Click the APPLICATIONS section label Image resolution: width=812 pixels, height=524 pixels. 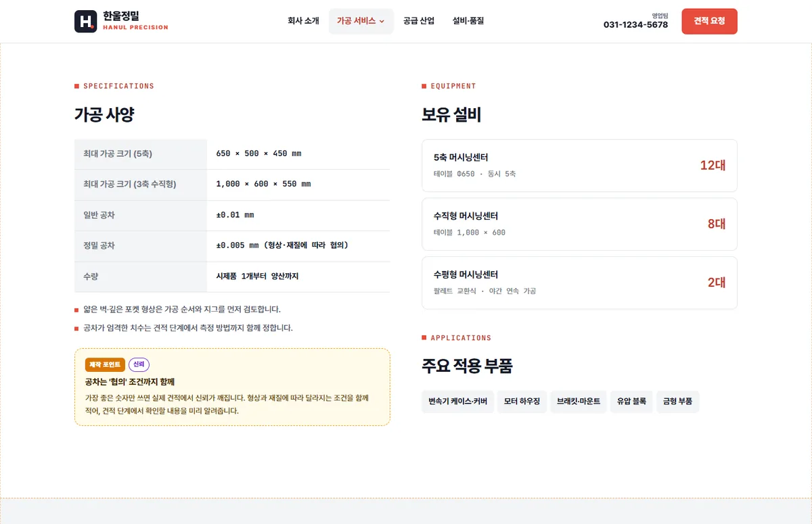tap(461, 338)
